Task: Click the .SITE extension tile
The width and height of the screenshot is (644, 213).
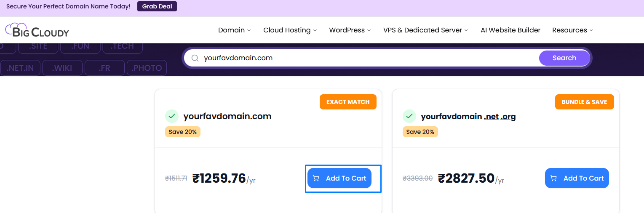Action: 38,46
